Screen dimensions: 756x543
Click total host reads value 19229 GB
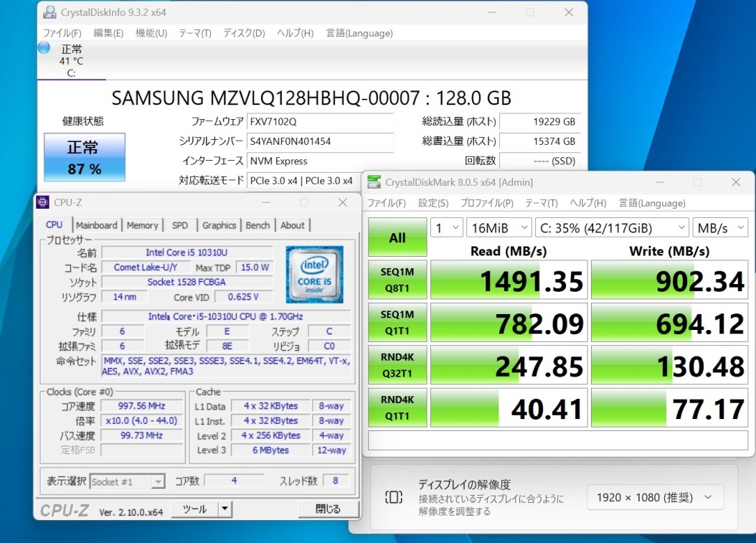pos(539,121)
